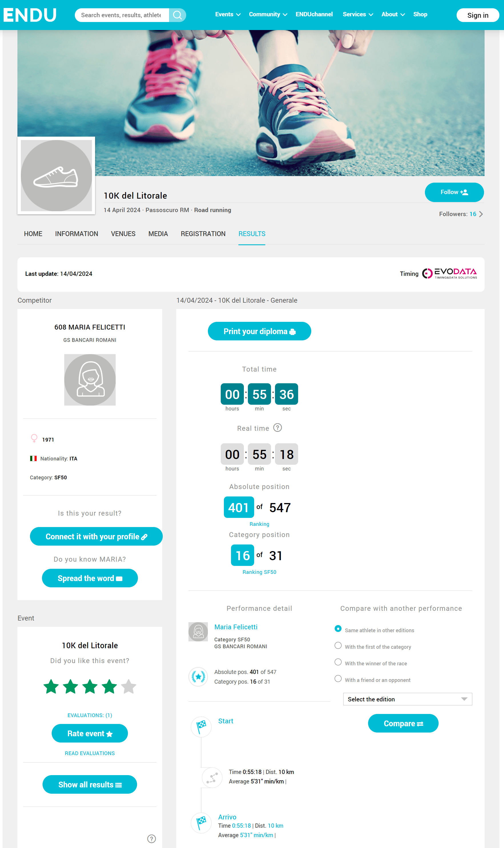Switch to the INFORMATION tab
The image size is (504, 848).
pos(77,234)
